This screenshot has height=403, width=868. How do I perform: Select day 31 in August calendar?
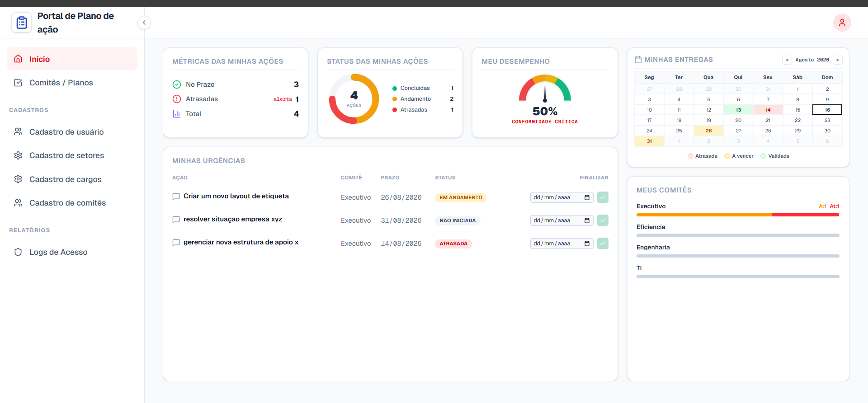point(649,141)
